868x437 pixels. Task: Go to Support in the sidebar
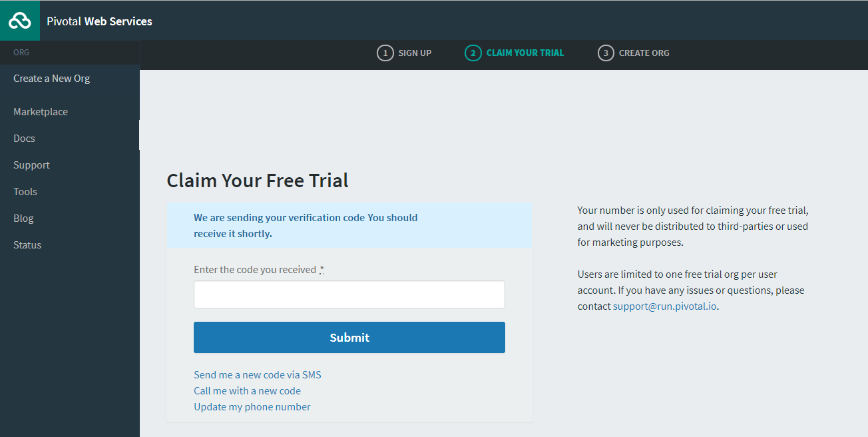(x=31, y=165)
